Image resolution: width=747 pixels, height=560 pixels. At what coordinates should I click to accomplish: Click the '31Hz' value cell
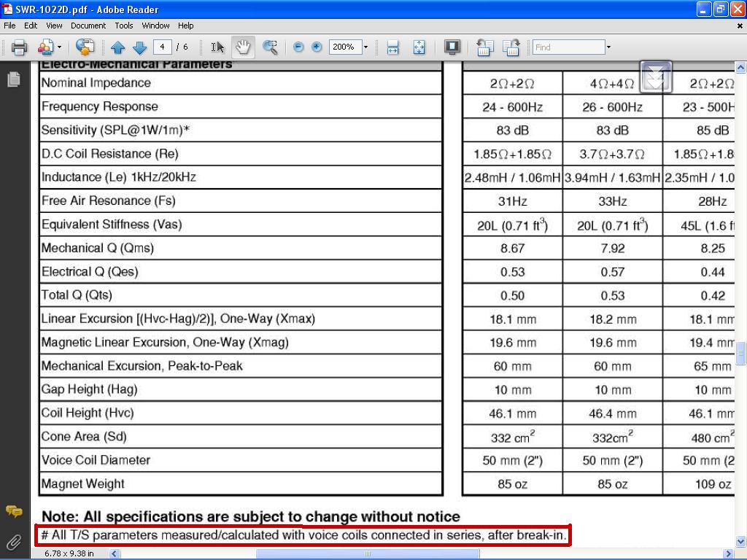click(x=513, y=201)
